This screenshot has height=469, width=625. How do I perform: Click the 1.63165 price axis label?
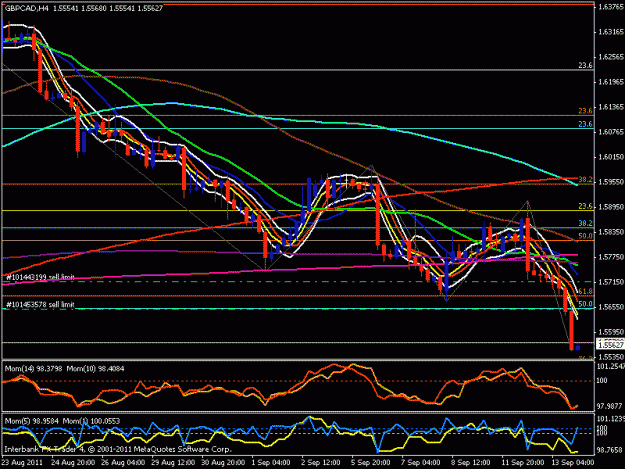611,32
